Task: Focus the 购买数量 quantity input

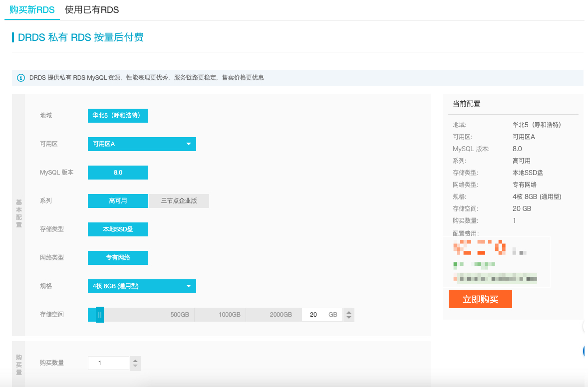Action: (108, 363)
